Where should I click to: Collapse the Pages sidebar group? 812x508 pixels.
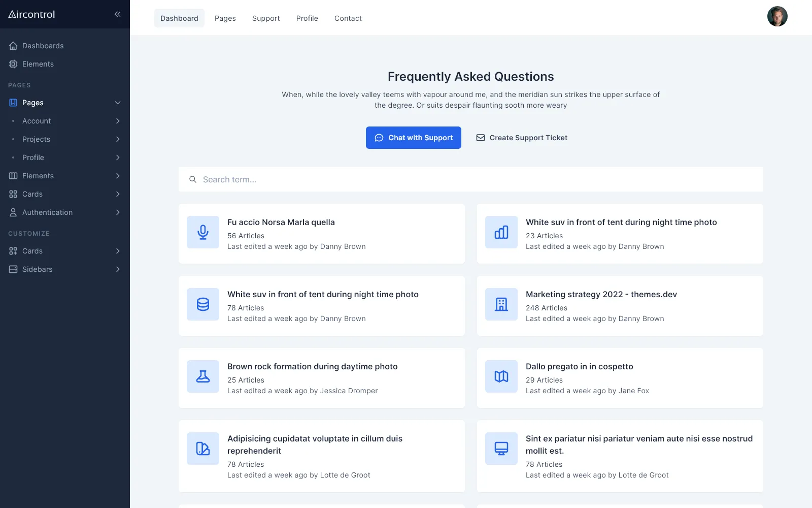click(x=118, y=103)
